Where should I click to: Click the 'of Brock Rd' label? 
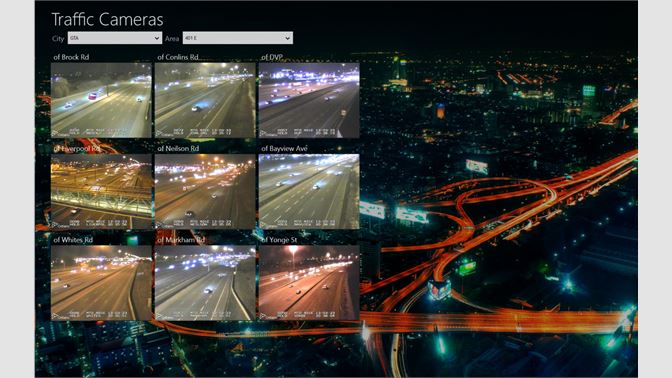[x=71, y=57]
